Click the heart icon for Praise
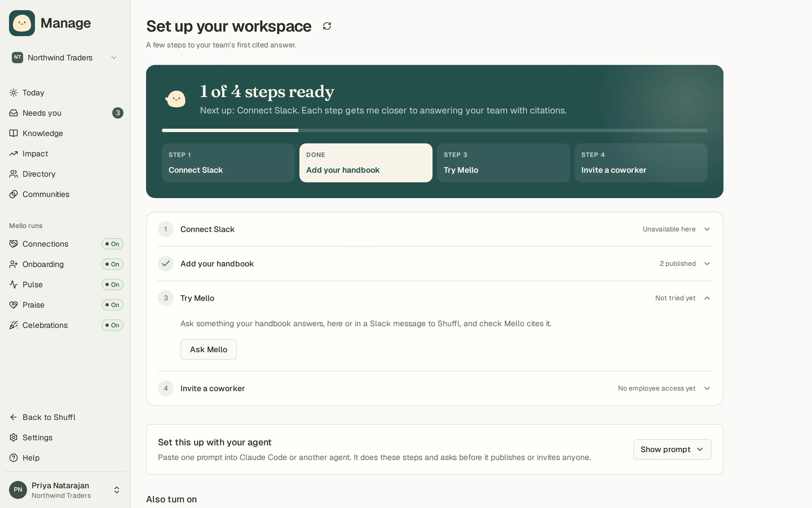This screenshot has height=508, width=812. 14,305
